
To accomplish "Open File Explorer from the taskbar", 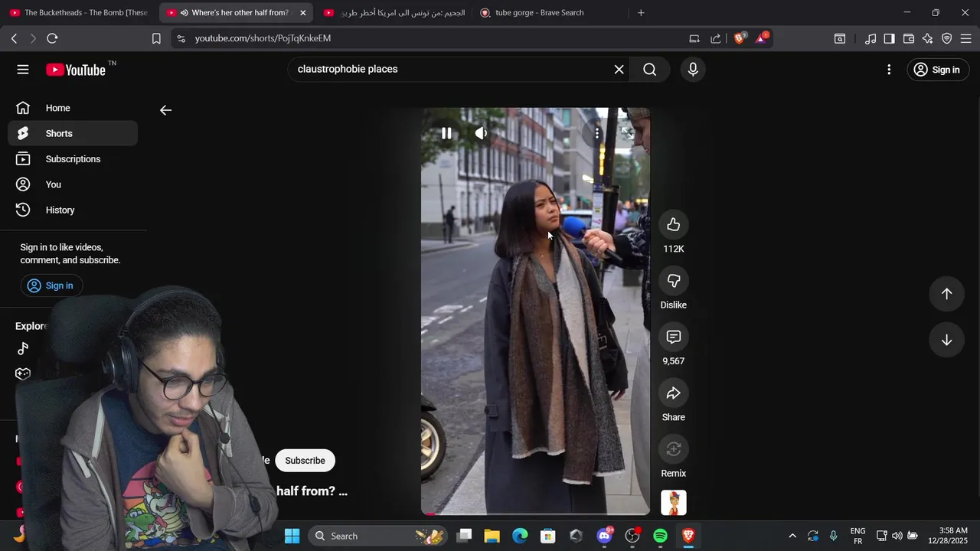I will (x=492, y=536).
